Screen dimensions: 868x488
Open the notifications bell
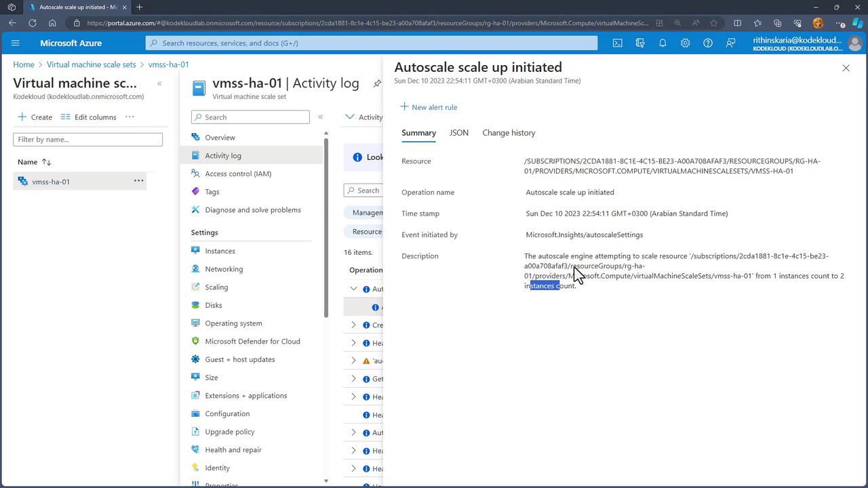[663, 43]
